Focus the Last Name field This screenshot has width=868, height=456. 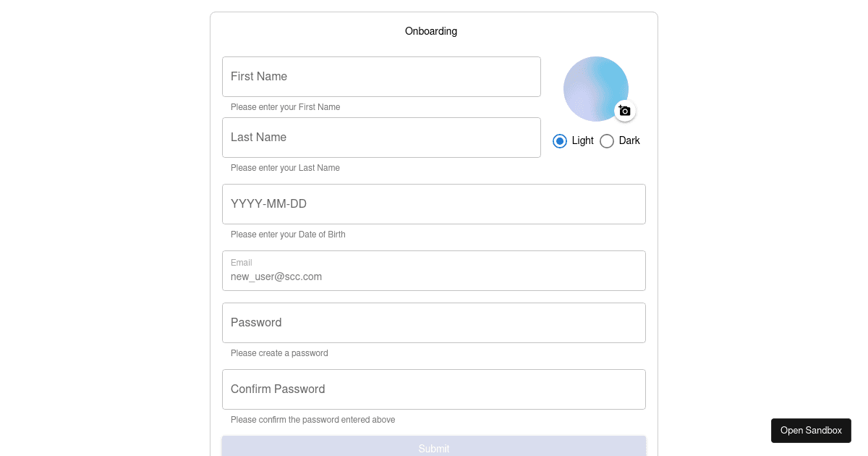[x=381, y=138]
